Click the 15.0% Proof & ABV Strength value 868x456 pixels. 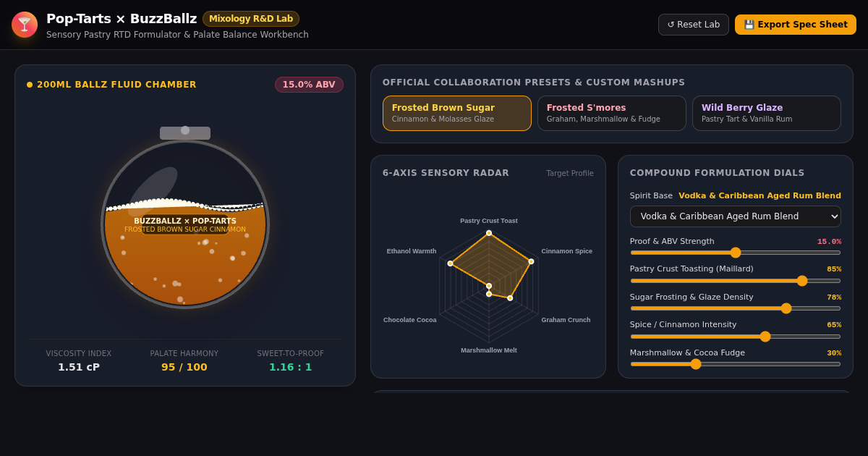(829, 242)
